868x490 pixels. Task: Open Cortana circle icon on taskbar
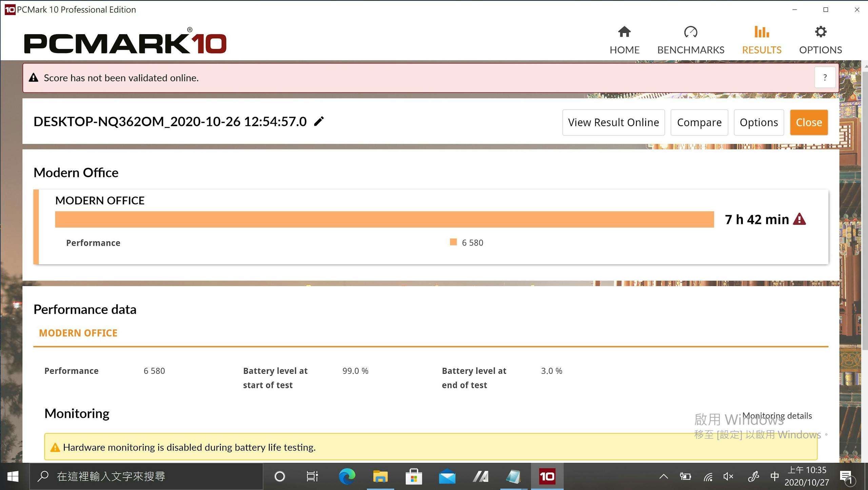280,476
